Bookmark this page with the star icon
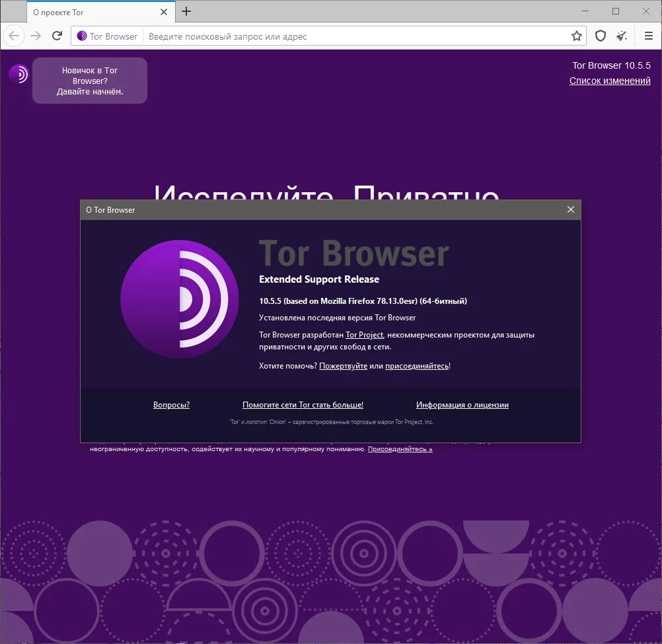Screen dimensions: 662x644 (x=577, y=36)
